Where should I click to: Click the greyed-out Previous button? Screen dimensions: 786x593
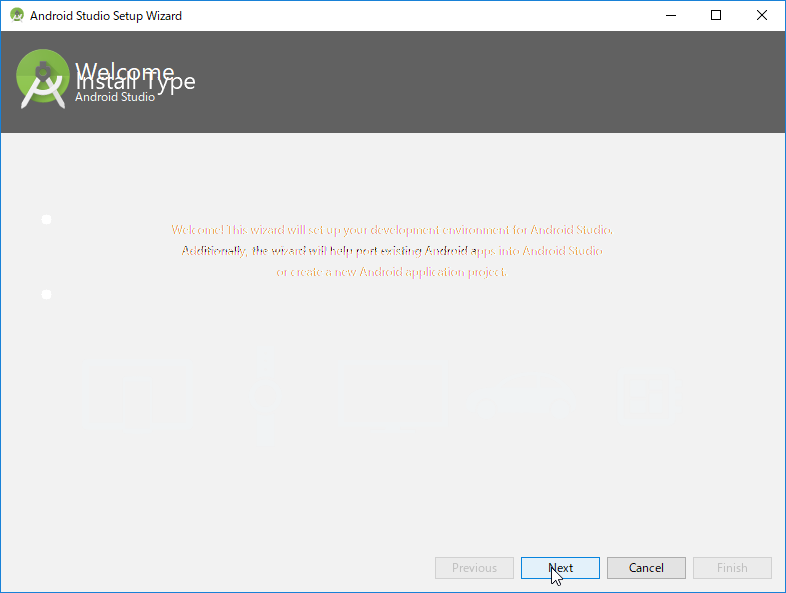474,568
